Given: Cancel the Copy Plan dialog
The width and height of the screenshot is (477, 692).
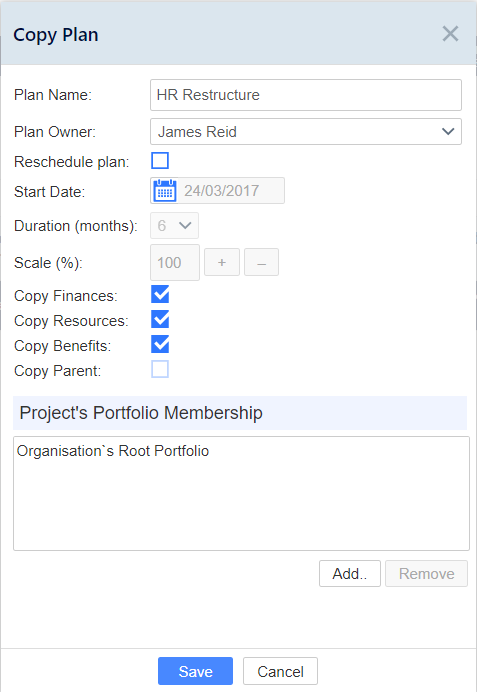Looking at the screenshot, I should coord(280,671).
